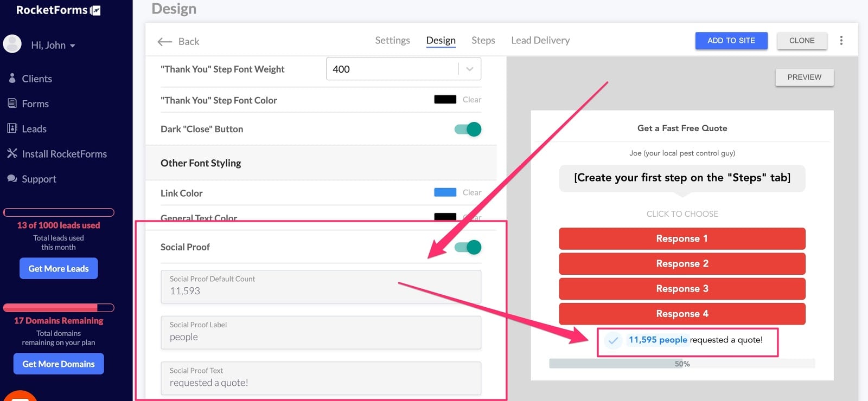Viewport: 868px width, 401px height.
Task: Choose Response 2 in the preview
Action: click(x=682, y=263)
